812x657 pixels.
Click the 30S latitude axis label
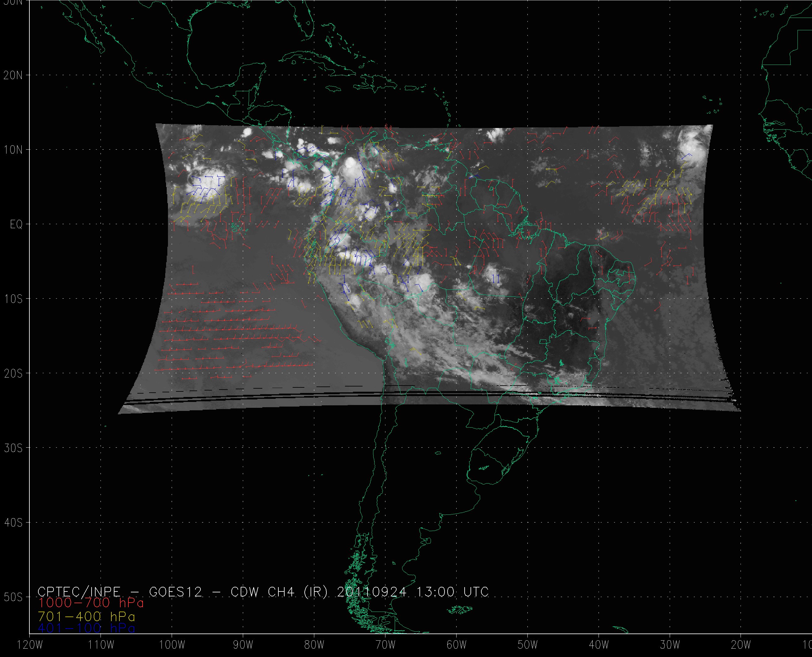[x=13, y=448]
